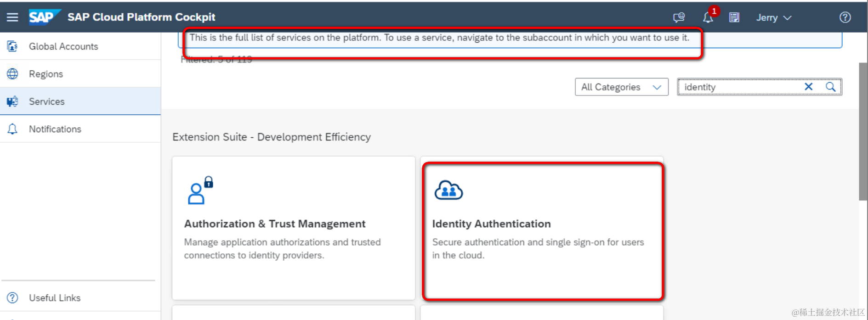
Task: Click the page vertical scrollbar
Action: click(863, 131)
